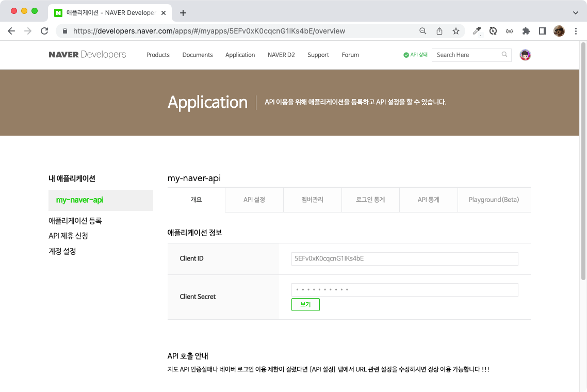Open the account menu via NAVER profile avatar
Image resolution: width=587 pixels, height=392 pixels.
(525, 55)
